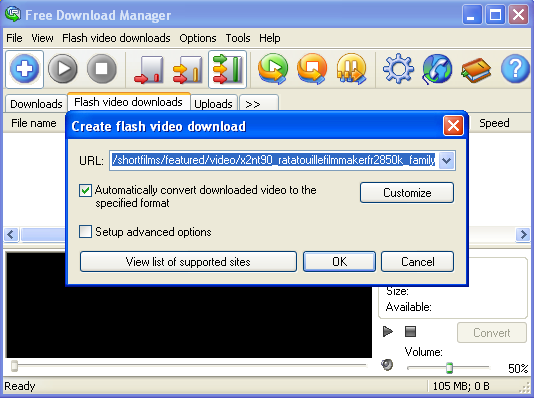Sort by the Speed column header
The image size is (534, 398).
pyautogui.click(x=494, y=123)
